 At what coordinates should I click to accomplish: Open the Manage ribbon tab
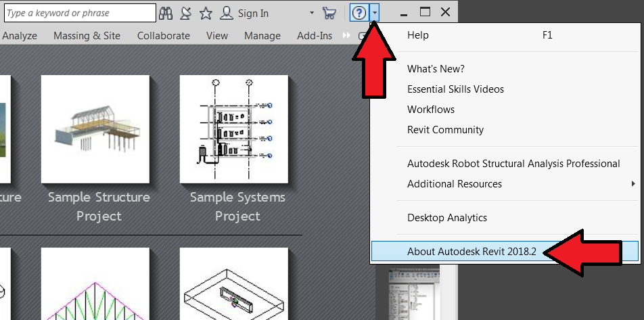pos(262,36)
